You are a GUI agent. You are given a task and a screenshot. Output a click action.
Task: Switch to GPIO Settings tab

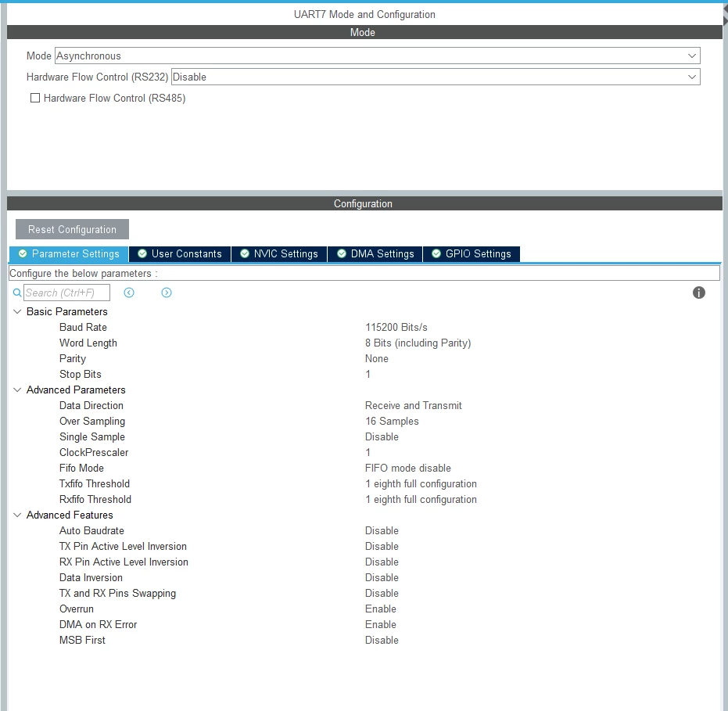point(472,254)
